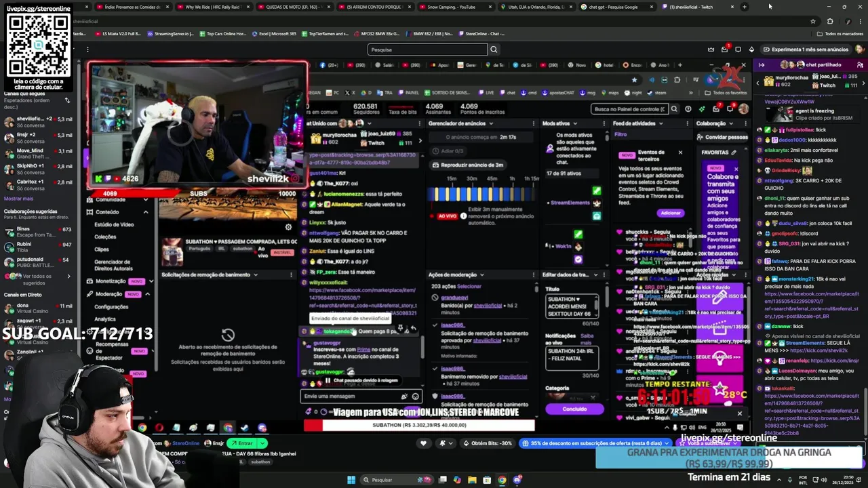Click the Concluído button
The height and width of the screenshot is (488, 868).
574,409
